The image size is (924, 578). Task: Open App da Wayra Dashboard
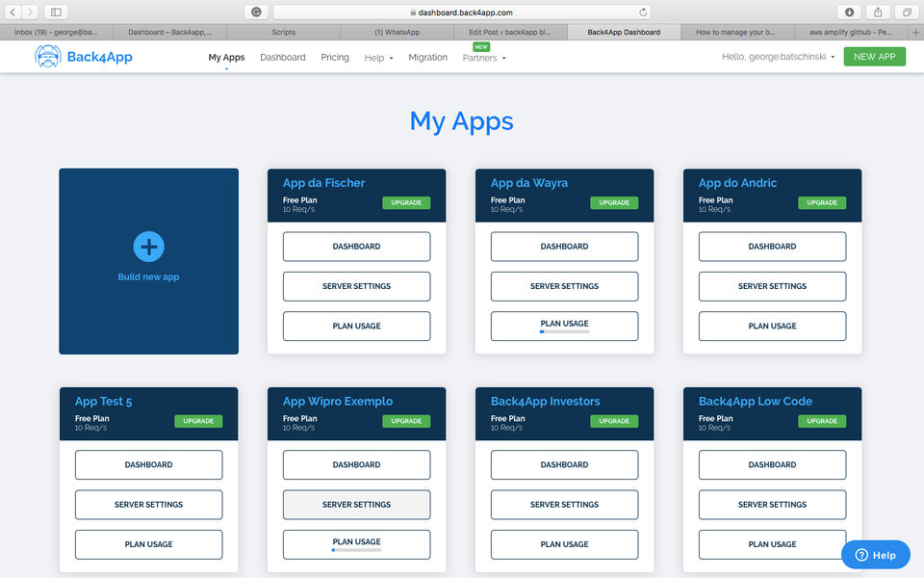point(565,247)
